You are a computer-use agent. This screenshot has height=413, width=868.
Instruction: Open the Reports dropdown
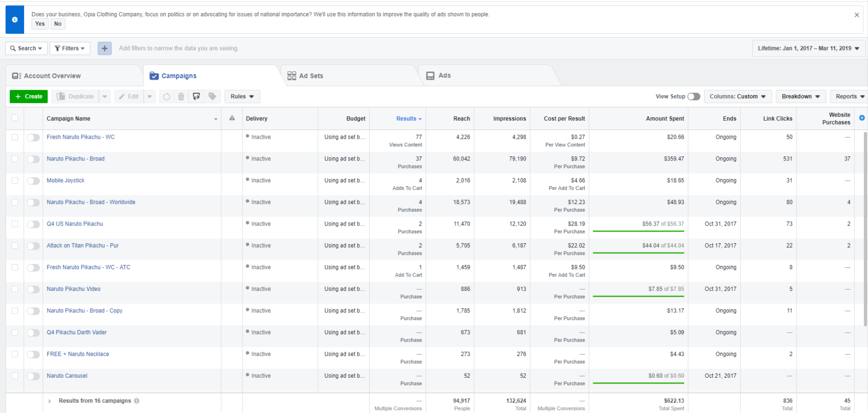click(849, 97)
